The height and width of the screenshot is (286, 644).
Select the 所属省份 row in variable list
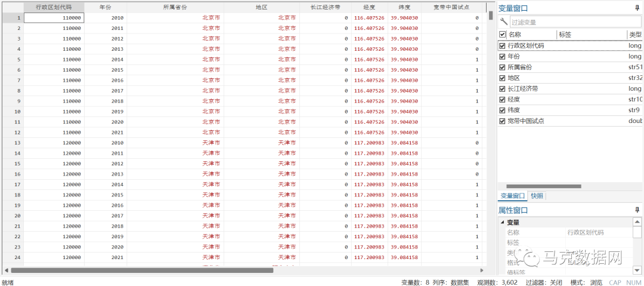click(571, 67)
